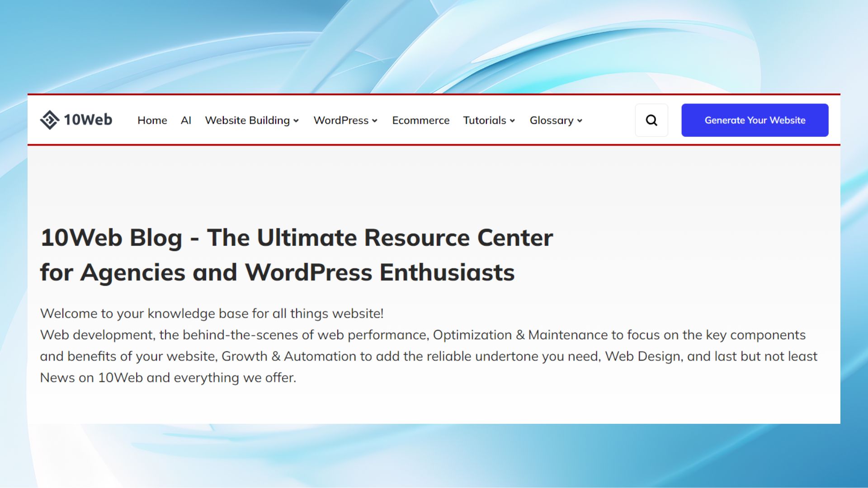Expand the chevron next to Website Building

click(x=296, y=121)
